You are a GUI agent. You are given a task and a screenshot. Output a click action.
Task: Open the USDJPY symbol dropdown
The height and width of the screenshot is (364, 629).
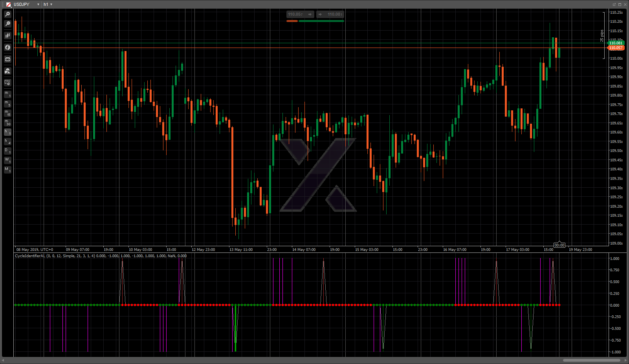38,4
